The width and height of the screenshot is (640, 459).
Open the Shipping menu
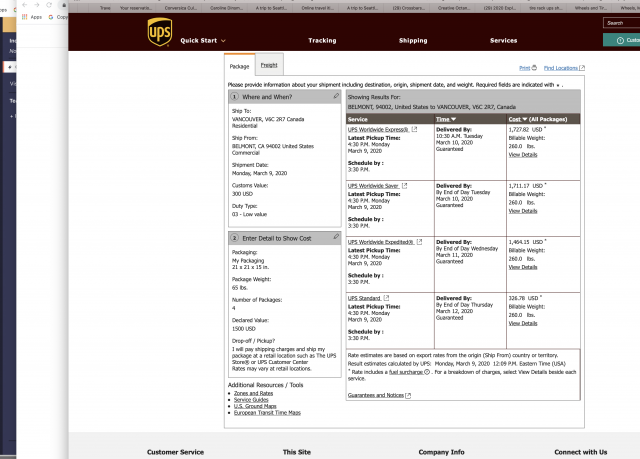point(413,40)
